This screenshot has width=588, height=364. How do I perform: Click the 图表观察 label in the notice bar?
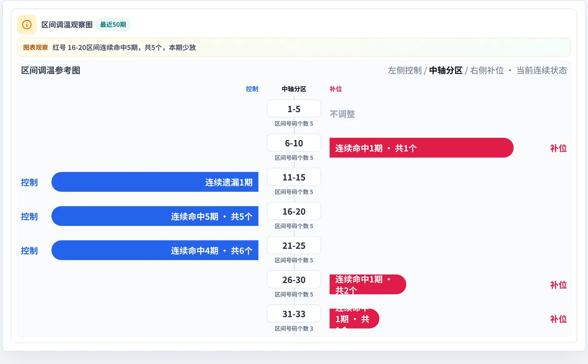tap(35, 47)
